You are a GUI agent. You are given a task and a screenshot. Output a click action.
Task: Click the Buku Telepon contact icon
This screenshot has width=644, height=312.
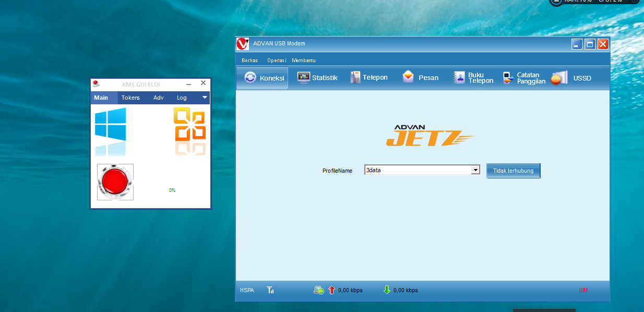(459, 78)
